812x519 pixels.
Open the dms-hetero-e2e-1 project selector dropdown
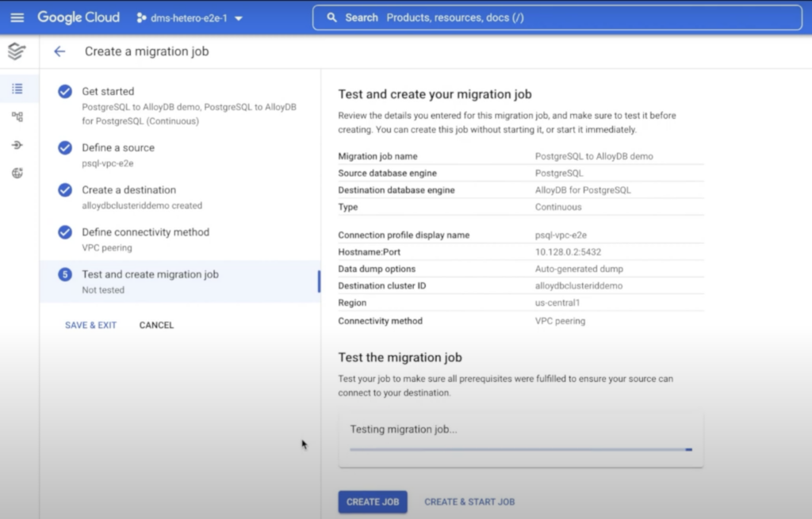[x=190, y=18]
